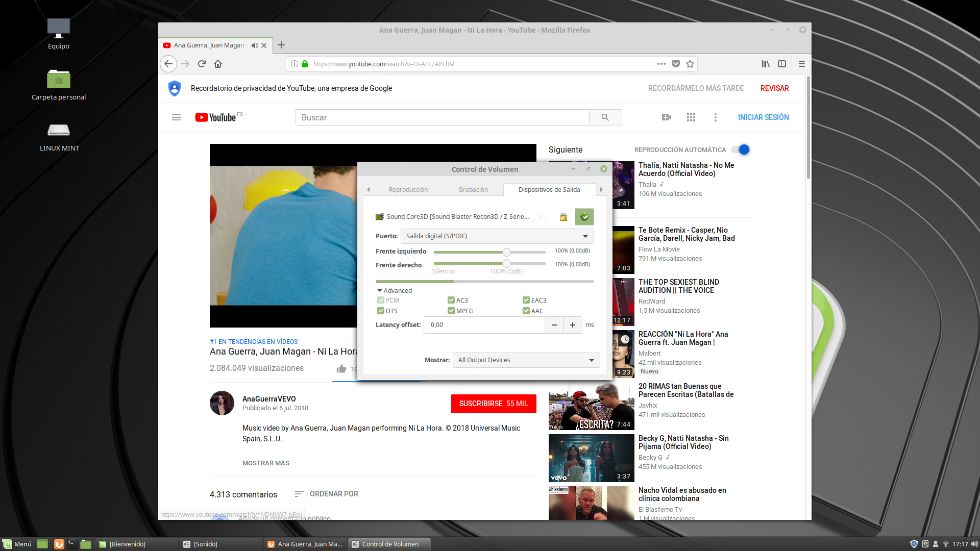This screenshot has height=551, width=980.
Task: Click the YouTube Buscar search field
Action: pos(442,117)
